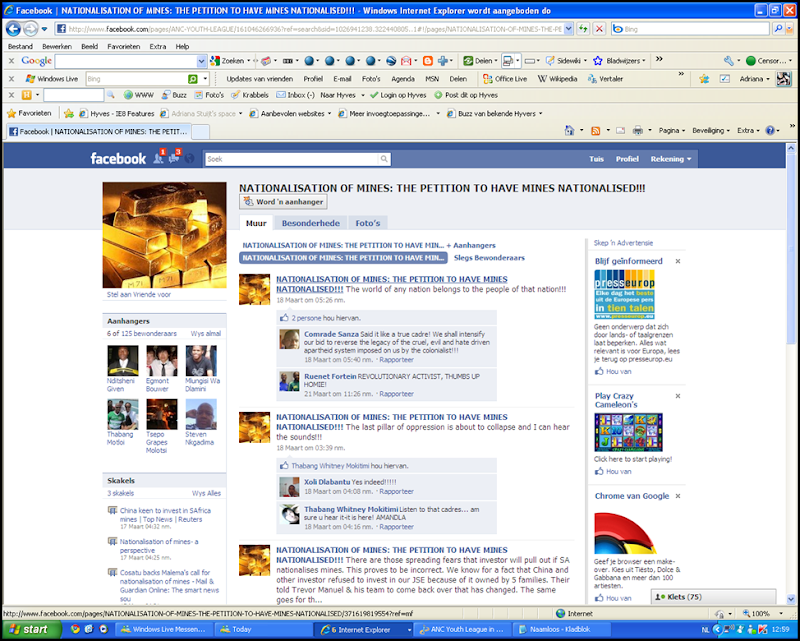Close the Chrome van Google ad
Viewport: 800px width, 641px height.
[678, 496]
